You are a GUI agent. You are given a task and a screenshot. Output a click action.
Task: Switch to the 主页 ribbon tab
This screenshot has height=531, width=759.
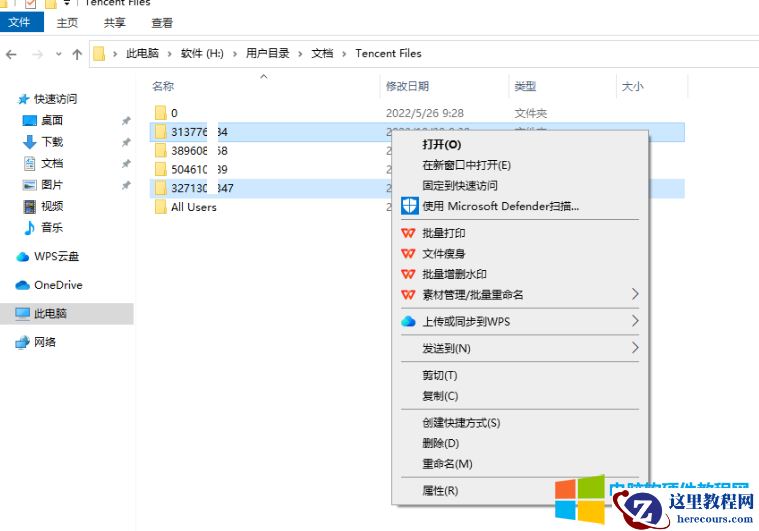[67, 23]
